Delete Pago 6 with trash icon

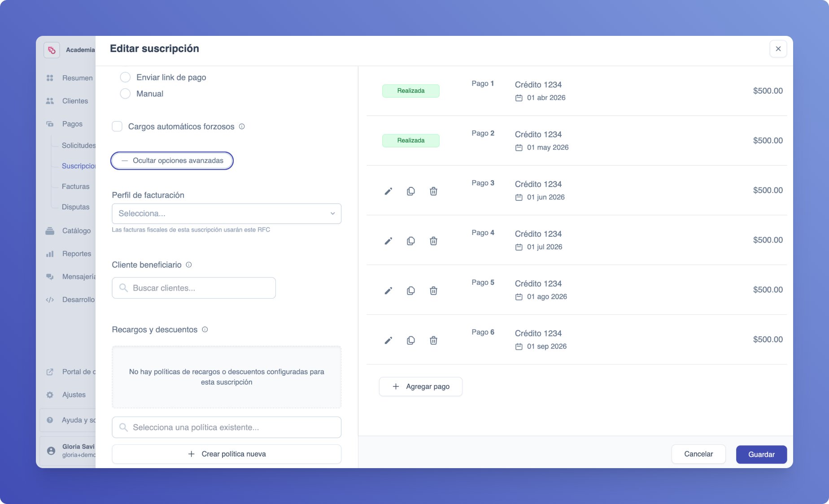(433, 341)
